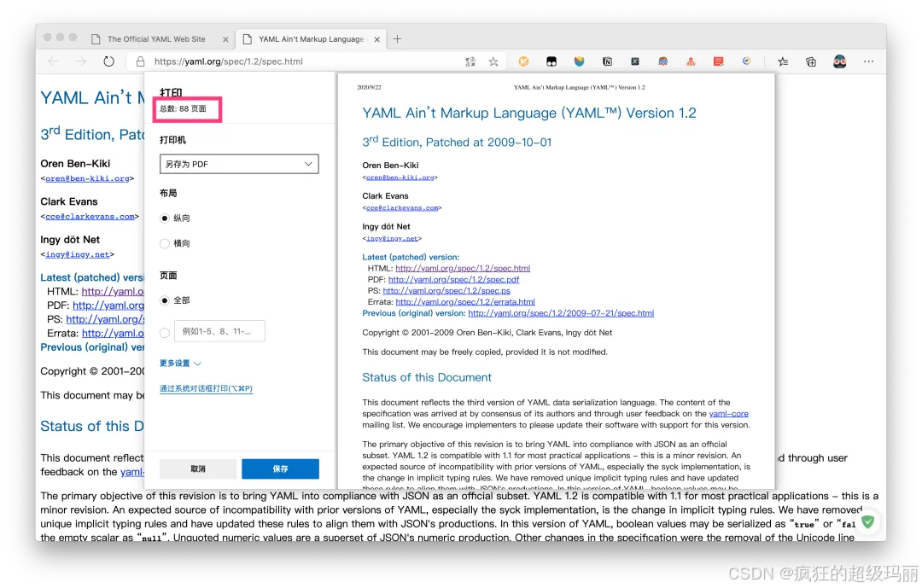The width and height of the screenshot is (922, 588).
Task: Click 取消 cancel button
Action: 198,469
